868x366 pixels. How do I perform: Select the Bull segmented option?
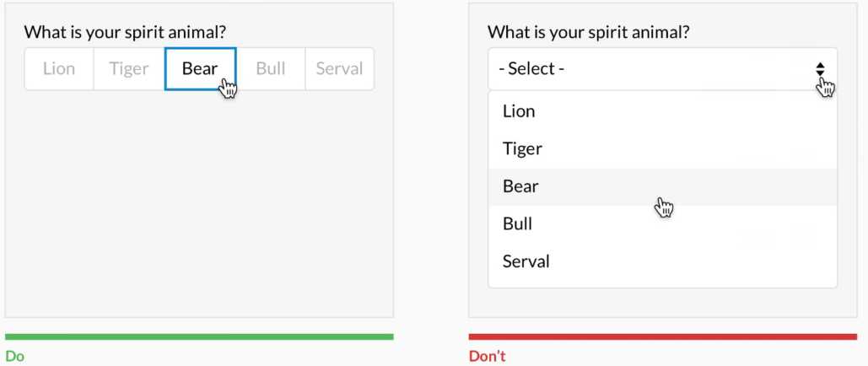click(x=271, y=68)
